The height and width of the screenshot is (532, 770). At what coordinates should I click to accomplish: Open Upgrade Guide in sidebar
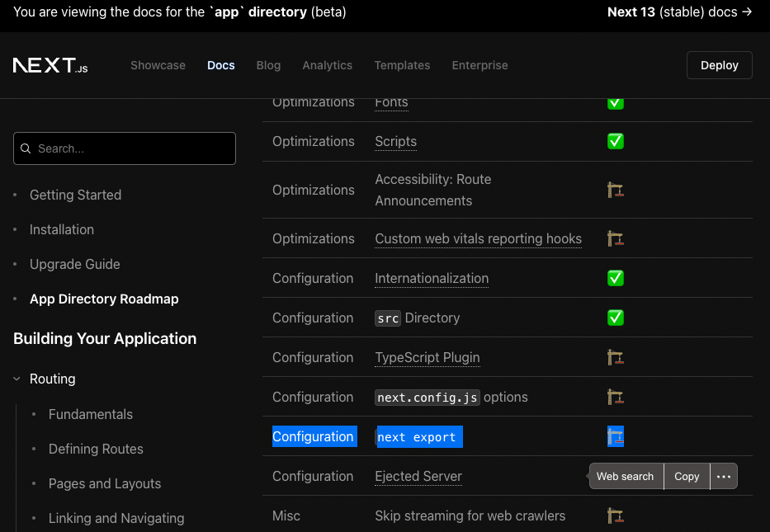point(74,264)
